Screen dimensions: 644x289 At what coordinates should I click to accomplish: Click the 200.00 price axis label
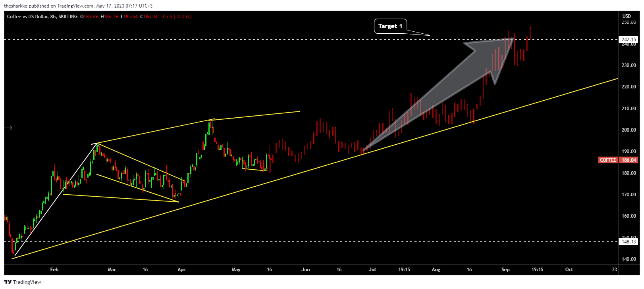pyautogui.click(x=629, y=130)
